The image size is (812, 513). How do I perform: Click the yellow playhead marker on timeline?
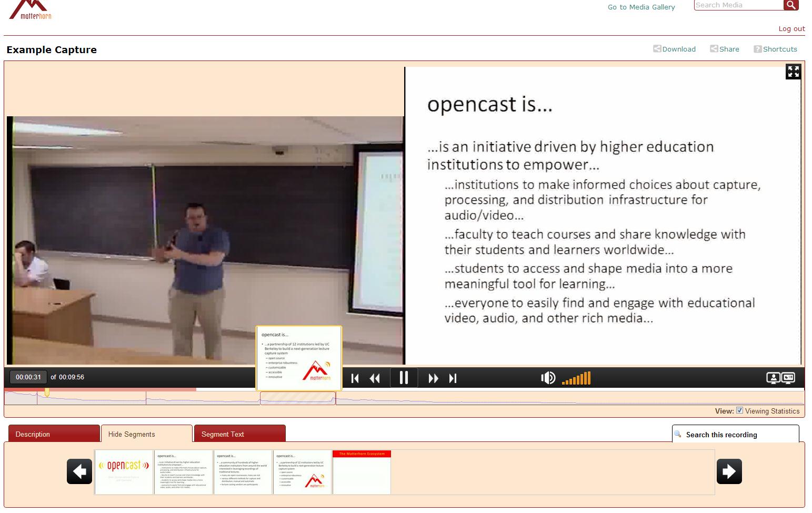[47, 392]
